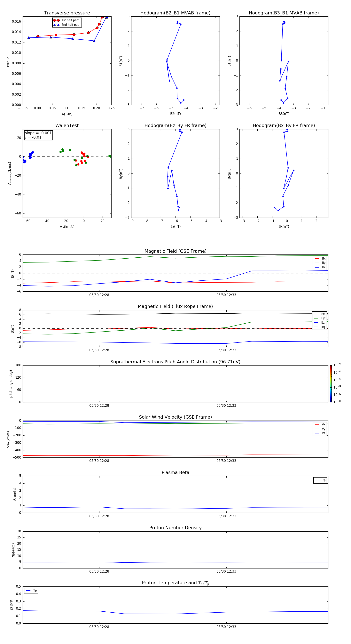The height and width of the screenshot is (644, 351).
Task: Click the "pitch angle (deg)" y-axis label
Action: [11, 384]
